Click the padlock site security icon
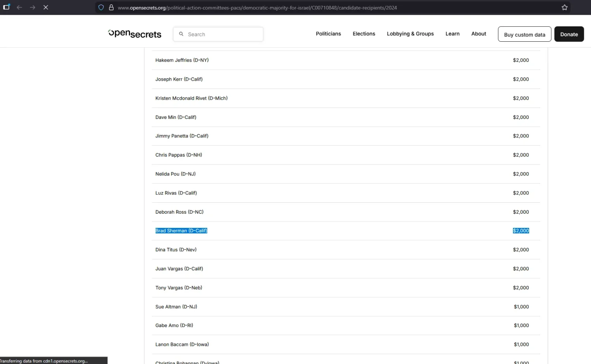Image resolution: width=591 pixels, height=364 pixels. (x=112, y=7)
